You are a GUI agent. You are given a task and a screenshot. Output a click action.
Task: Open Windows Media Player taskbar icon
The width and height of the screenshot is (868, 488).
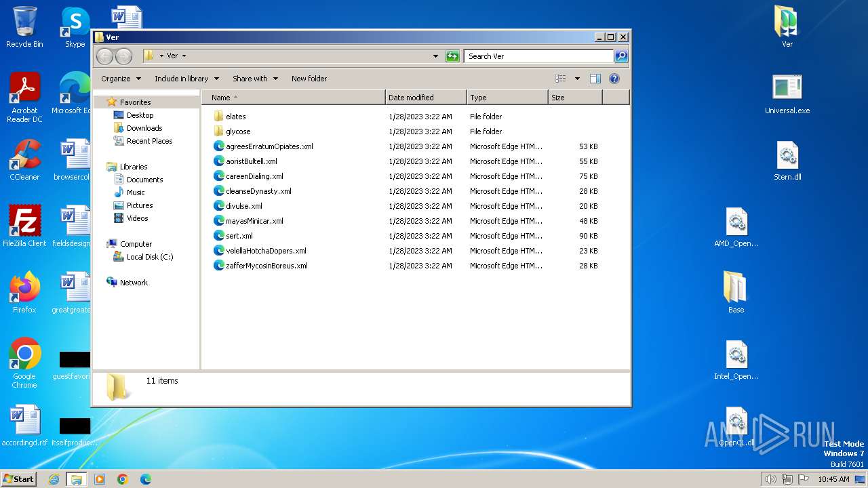(x=100, y=479)
